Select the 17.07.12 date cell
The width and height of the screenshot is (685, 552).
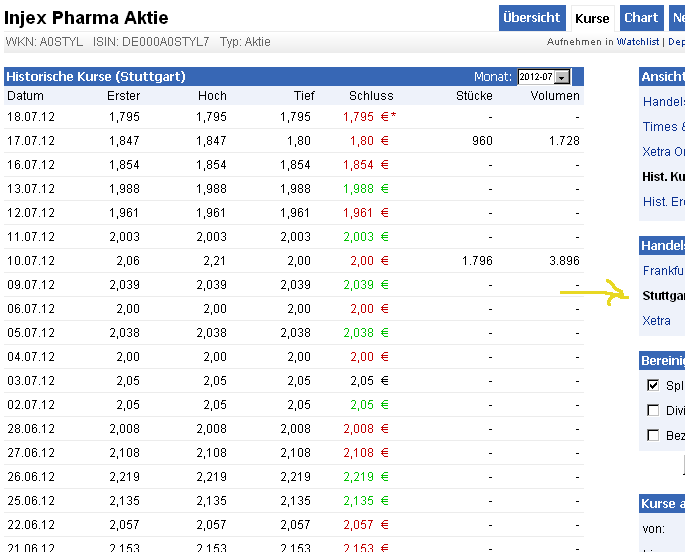(31, 141)
